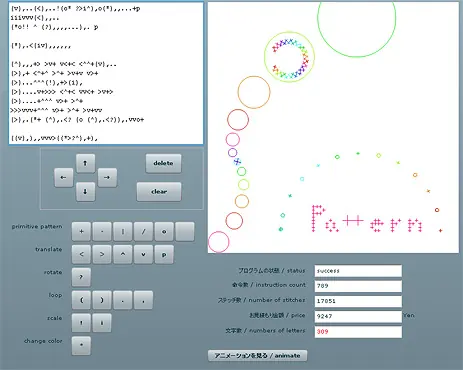Image resolution: width=463 pixels, height=370 pixels.
Task: Insert translate-up '^' command
Action: [123, 255]
